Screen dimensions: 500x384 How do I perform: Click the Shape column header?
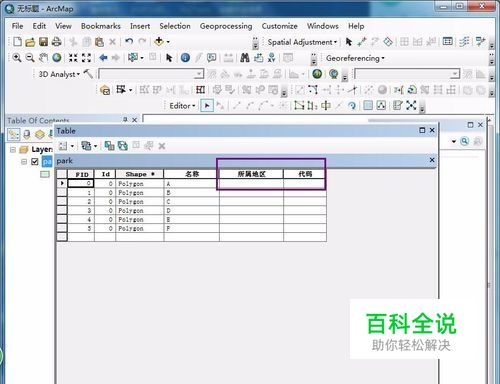click(139, 174)
